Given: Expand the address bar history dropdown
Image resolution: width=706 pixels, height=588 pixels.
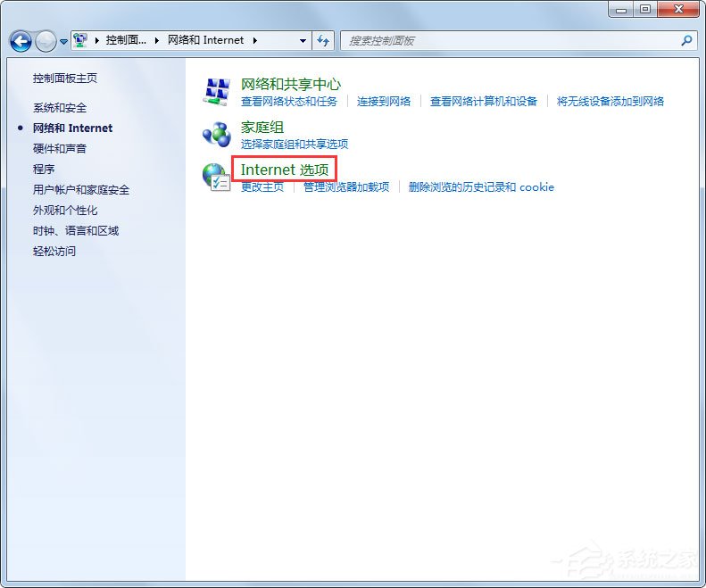Looking at the screenshot, I should pos(303,41).
